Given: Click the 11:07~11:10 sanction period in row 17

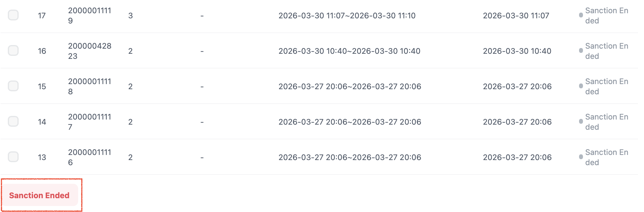Looking at the screenshot, I should [x=347, y=16].
